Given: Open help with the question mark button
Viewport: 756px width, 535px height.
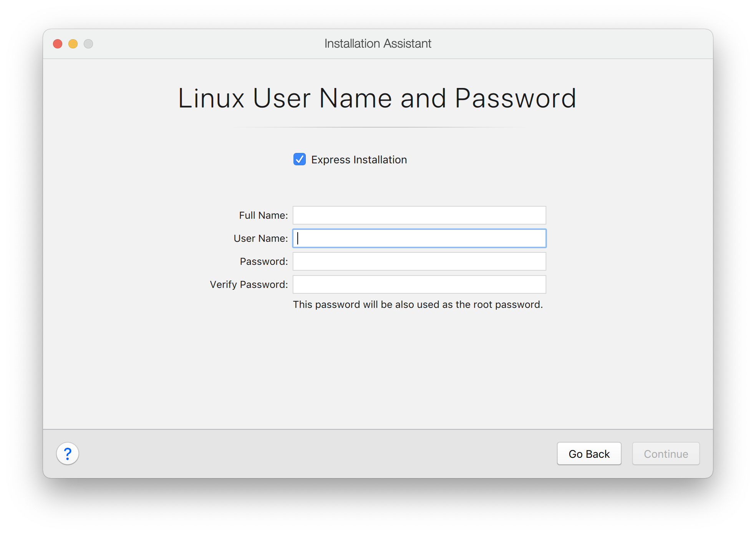Looking at the screenshot, I should pyautogui.click(x=68, y=454).
